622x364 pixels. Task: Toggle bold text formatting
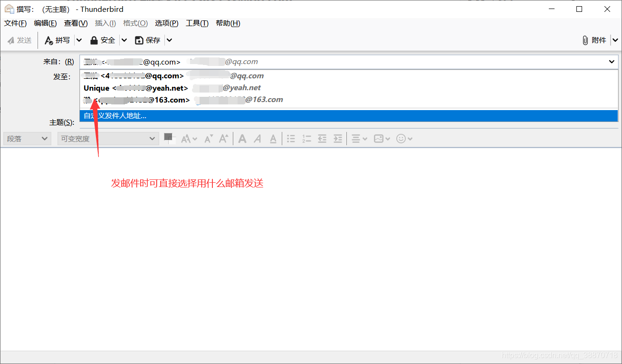click(x=242, y=139)
